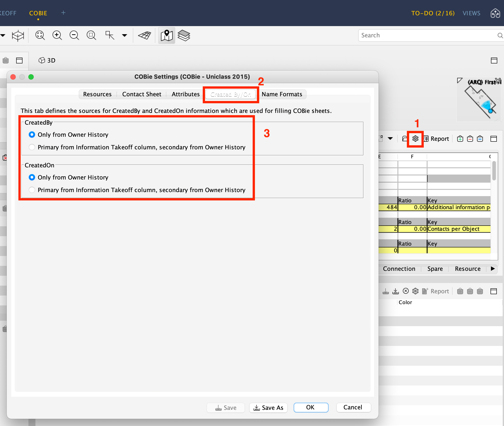Toggle the map navigation icon
The width and height of the screenshot is (504, 426).
tap(167, 36)
